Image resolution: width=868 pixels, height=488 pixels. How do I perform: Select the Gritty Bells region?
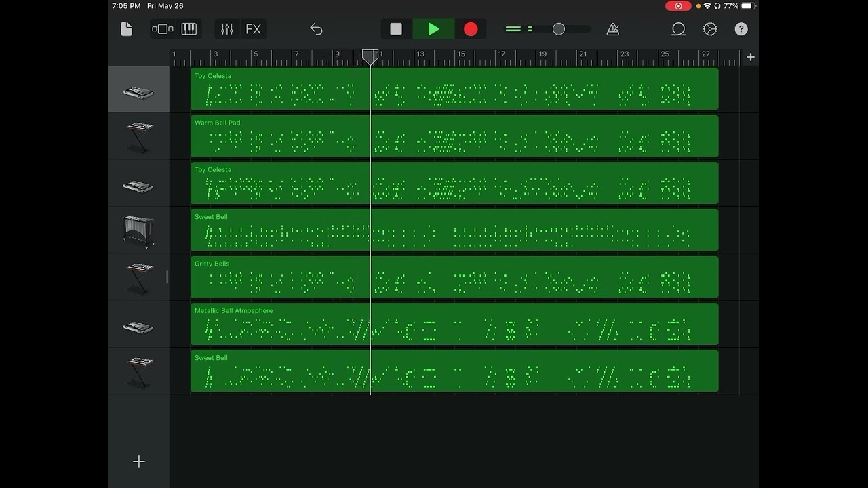tap(454, 277)
